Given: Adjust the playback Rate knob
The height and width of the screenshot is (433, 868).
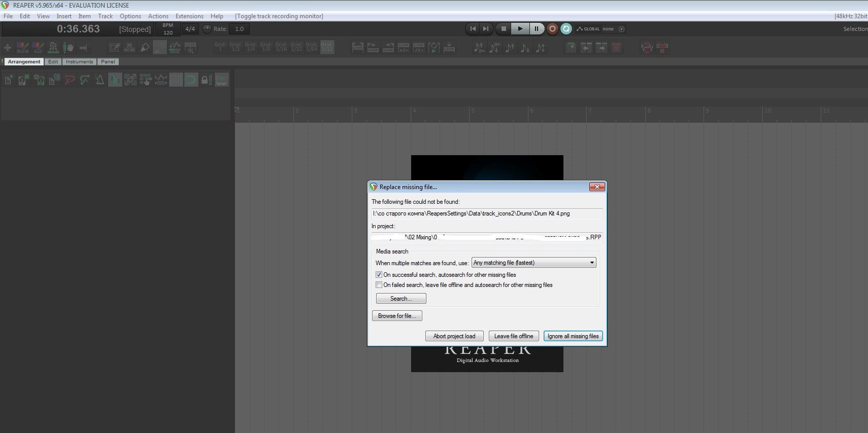Looking at the screenshot, I should (207, 29).
